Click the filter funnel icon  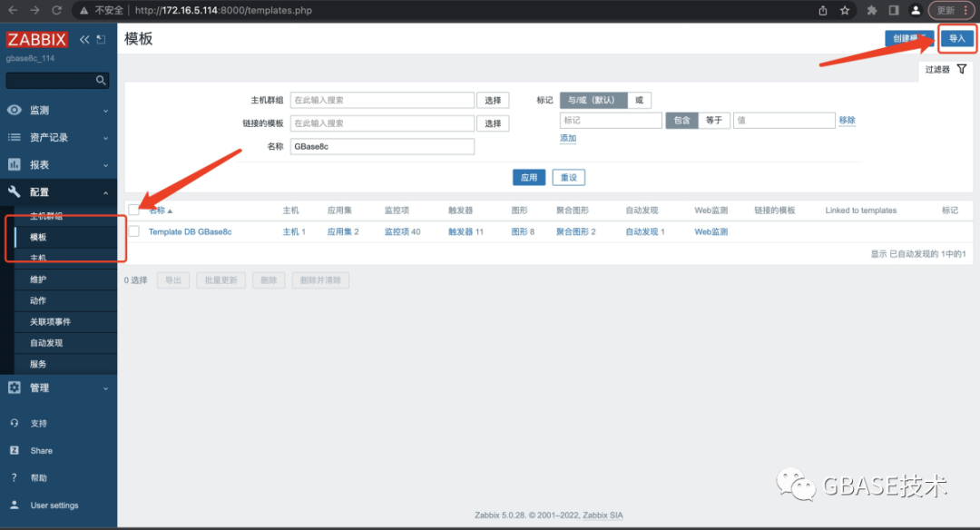(962, 69)
